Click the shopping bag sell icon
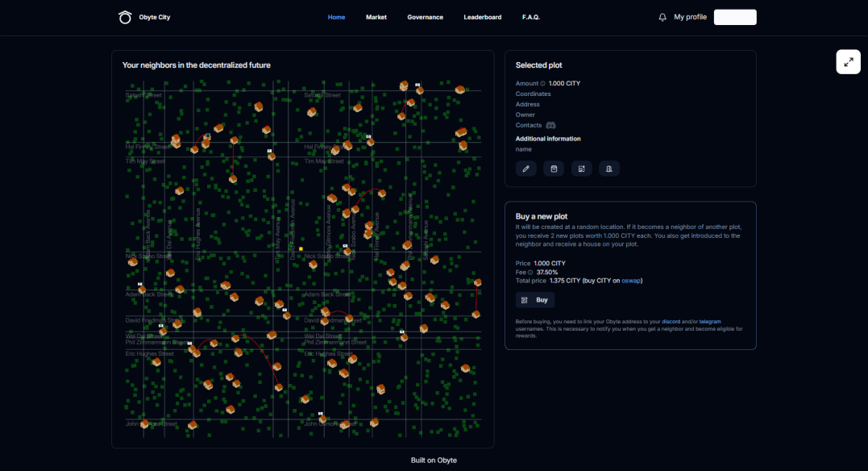This screenshot has height=471, width=868. [554, 169]
